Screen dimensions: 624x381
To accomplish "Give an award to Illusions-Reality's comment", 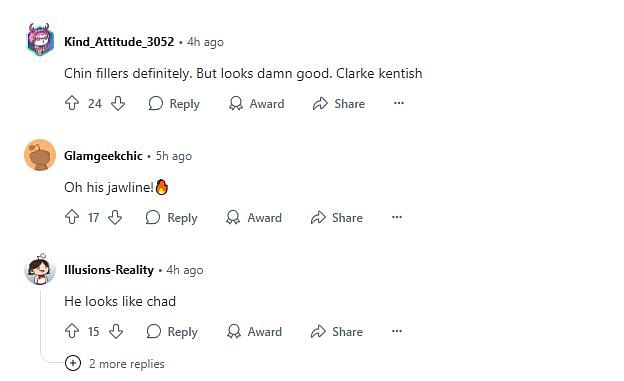I will pos(254,331).
